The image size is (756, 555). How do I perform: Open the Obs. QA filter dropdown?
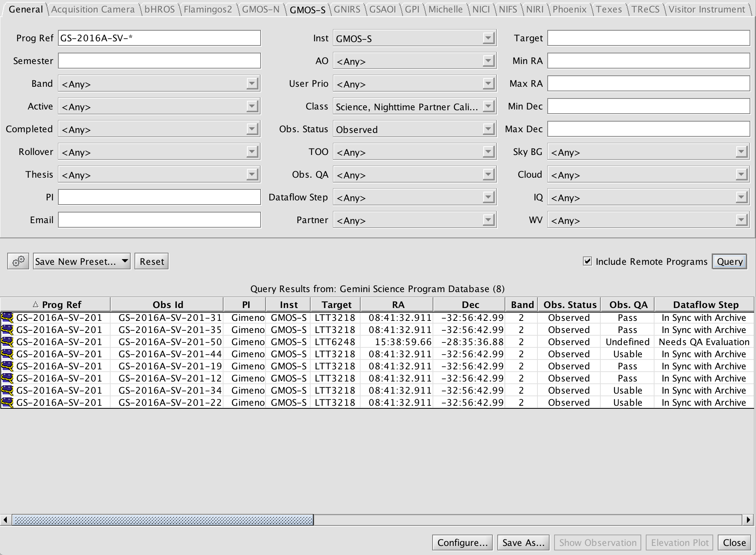point(415,175)
